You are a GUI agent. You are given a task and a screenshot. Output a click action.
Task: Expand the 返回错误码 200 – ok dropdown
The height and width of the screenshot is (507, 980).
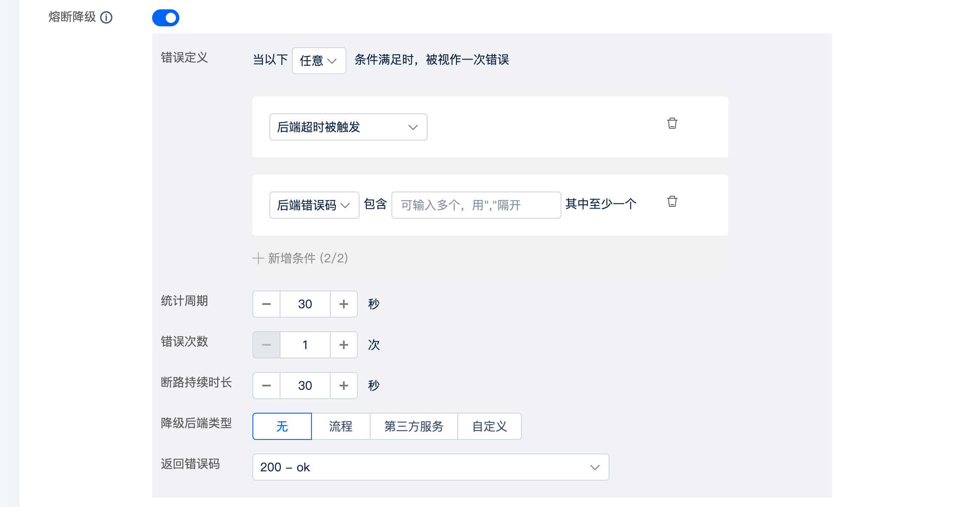coord(431,467)
